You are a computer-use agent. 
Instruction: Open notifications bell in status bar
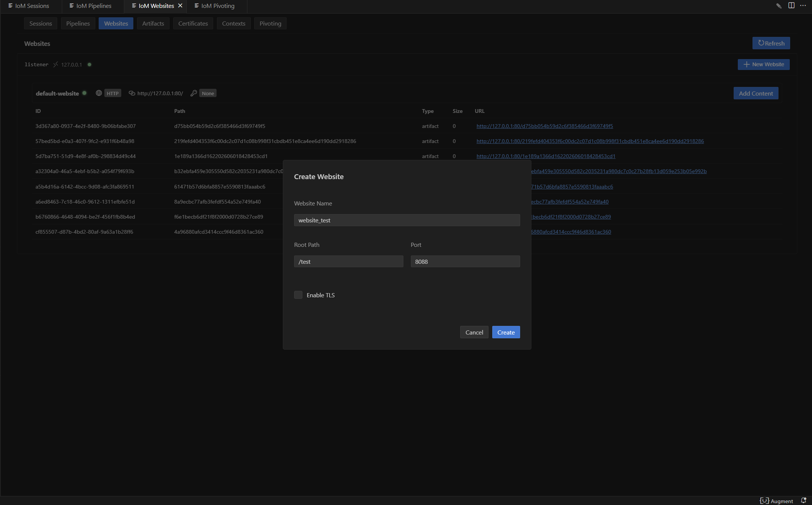(803, 501)
